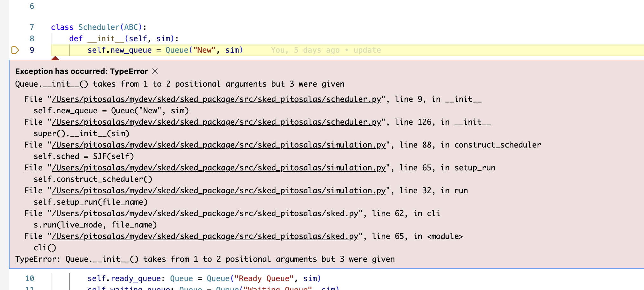Select line number 8 in the gutter
Screen dimensions: 644x290
(x=32, y=39)
